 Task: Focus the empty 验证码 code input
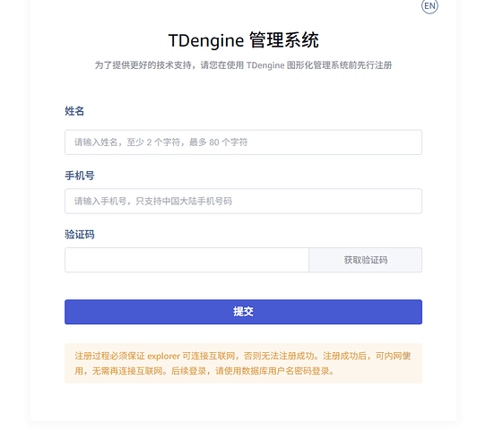[186, 260]
